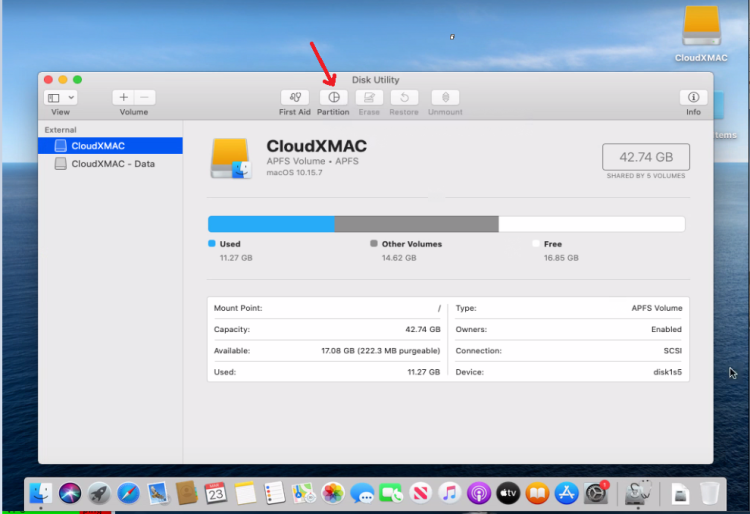This screenshot has width=750, height=514.
Task: Toggle the sidebar view icon
Action: pyautogui.click(x=54, y=98)
